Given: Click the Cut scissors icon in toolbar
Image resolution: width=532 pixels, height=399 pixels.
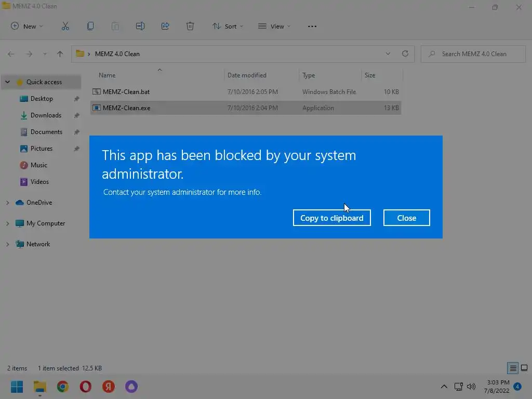Looking at the screenshot, I should [x=65, y=26].
